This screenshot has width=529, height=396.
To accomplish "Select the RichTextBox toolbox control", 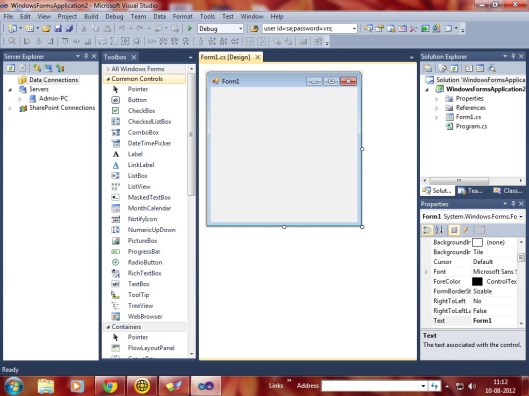I will [x=144, y=273].
